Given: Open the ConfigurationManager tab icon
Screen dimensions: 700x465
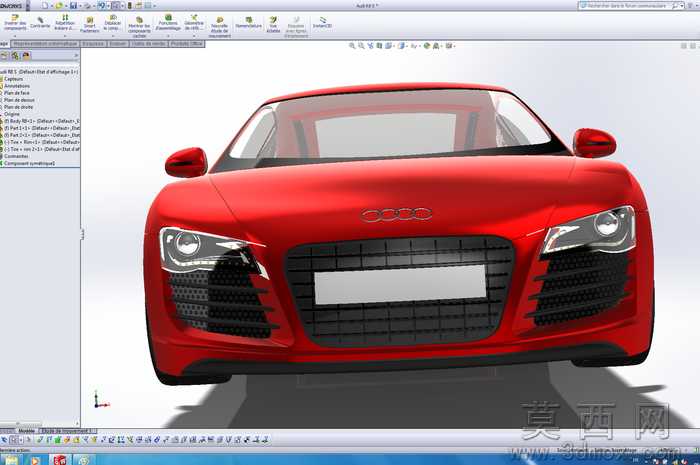Looking at the screenshot, I should (26, 56).
